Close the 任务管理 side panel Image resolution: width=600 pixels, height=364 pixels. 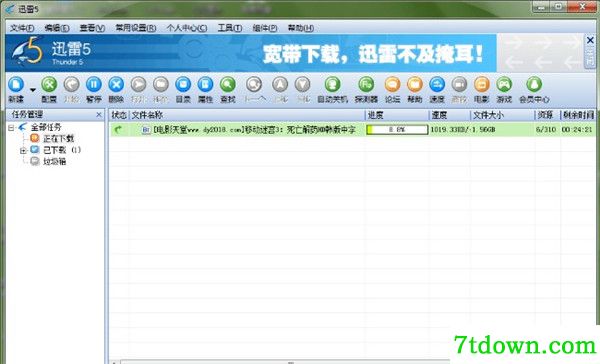point(99,115)
